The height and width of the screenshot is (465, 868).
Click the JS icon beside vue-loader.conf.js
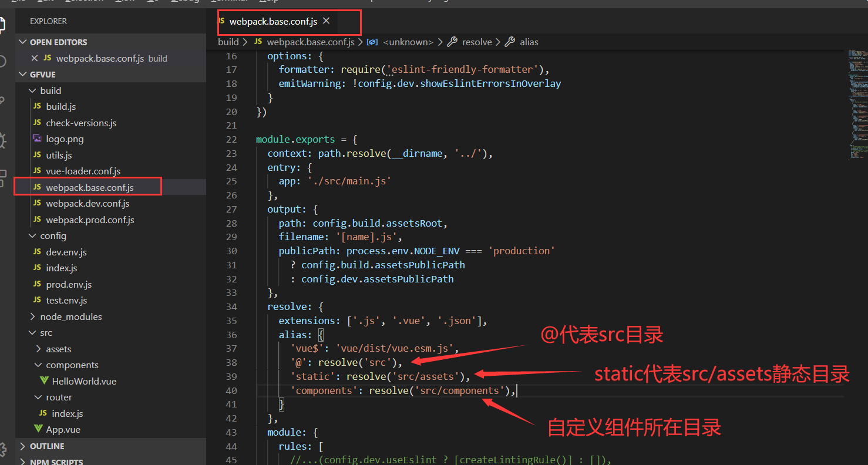pos(37,171)
